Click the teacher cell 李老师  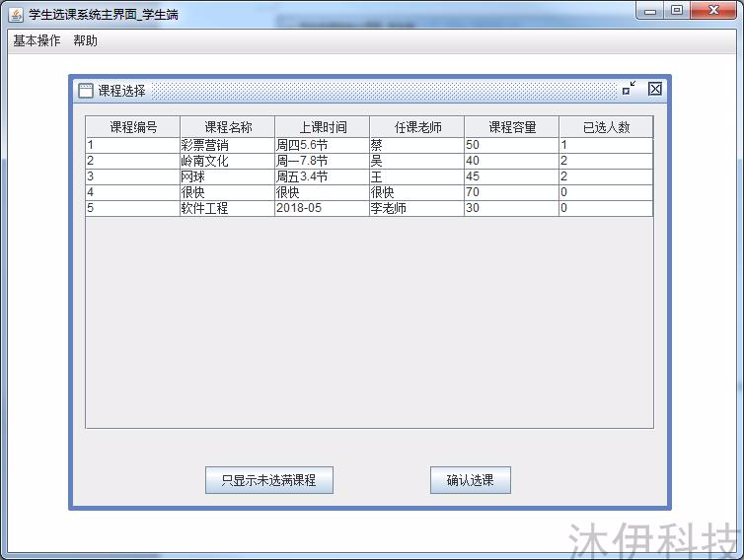pyautogui.click(x=416, y=208)
